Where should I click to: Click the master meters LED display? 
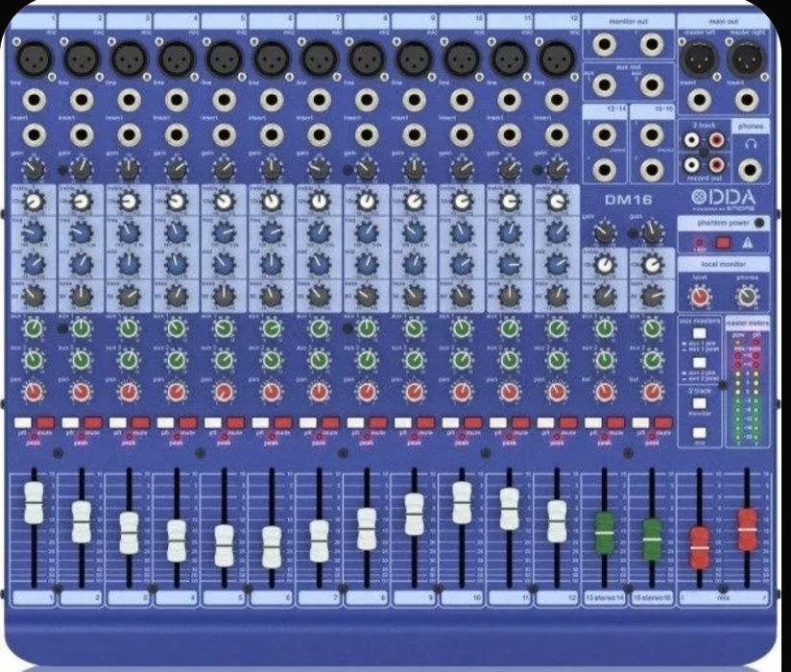tap(747, 390)
